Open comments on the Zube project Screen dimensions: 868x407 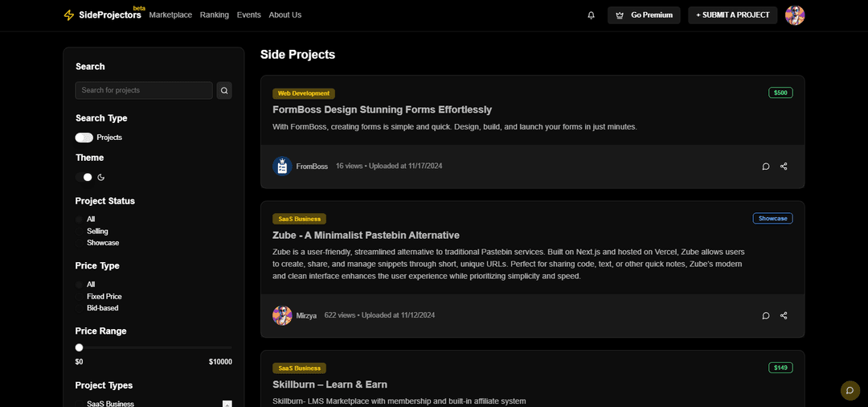[x=766, y=316]
